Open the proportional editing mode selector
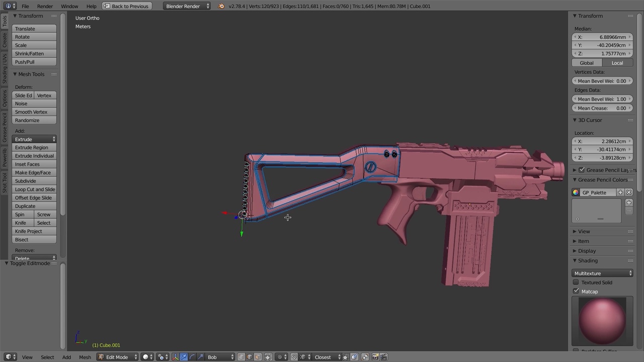This screenshot has width=644, height=362. point(282,357)
